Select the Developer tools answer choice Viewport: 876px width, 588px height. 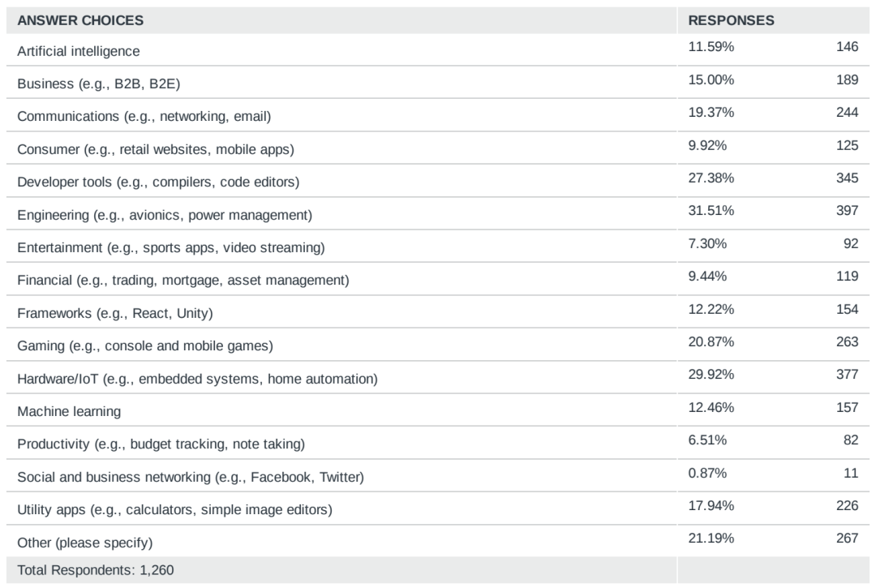(158, 182)
